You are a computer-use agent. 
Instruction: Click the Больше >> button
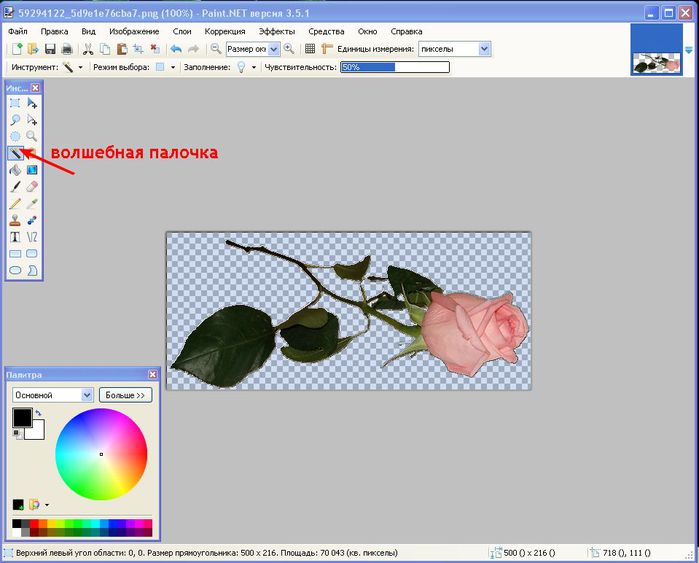126,395
